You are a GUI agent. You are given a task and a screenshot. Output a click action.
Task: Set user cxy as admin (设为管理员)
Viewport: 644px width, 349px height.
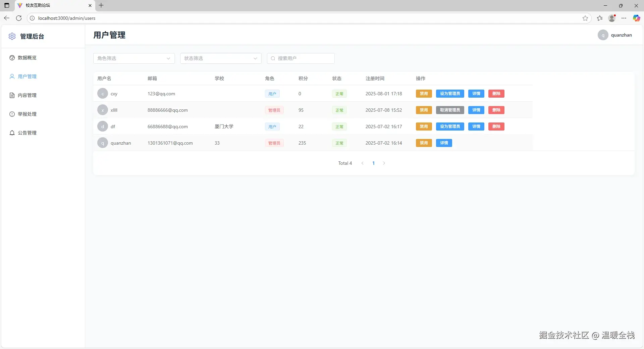[x=450, y=94]
